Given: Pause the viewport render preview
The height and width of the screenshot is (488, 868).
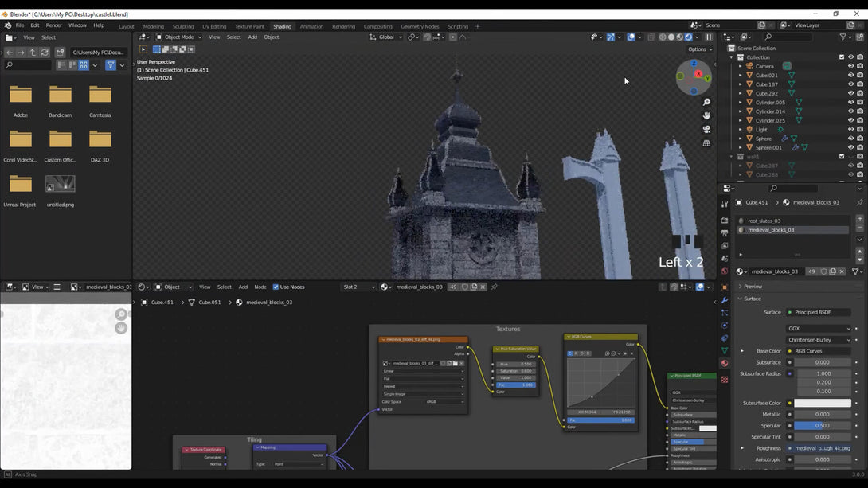Looking at the screenshot, I should tap(709, 37).
